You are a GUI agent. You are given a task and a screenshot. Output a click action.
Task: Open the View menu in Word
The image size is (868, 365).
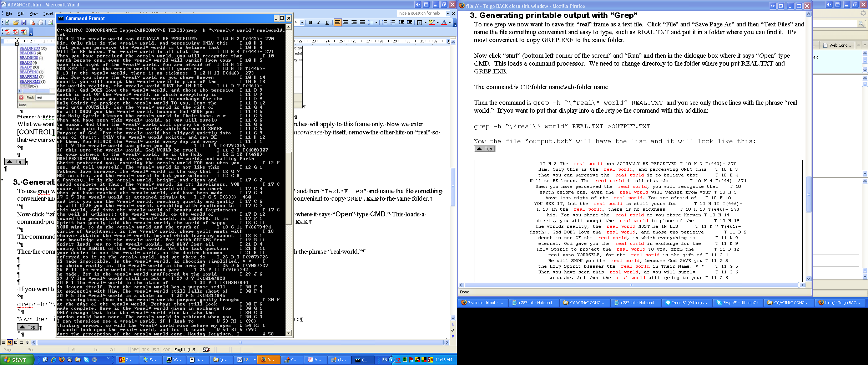(34, 14)
